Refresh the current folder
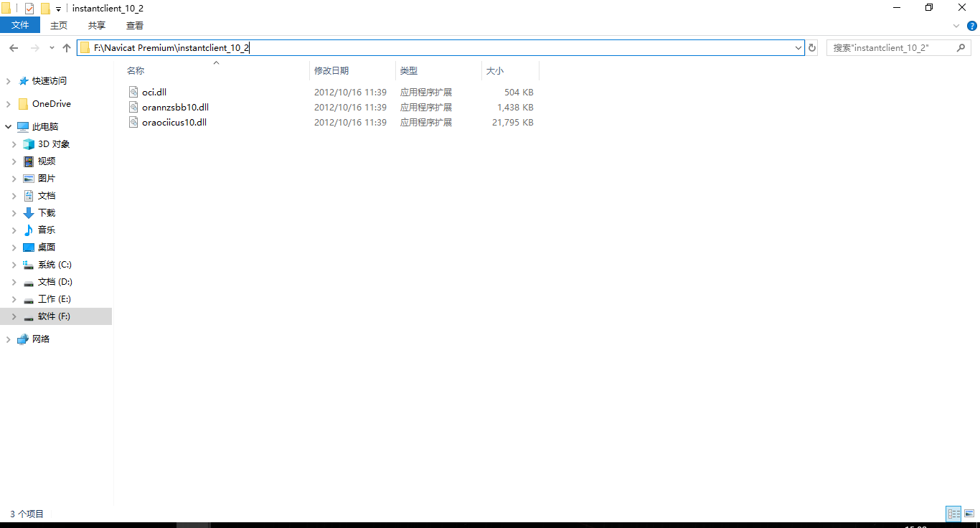This screenshot has width=980, height=528. (x=812, y=48)
